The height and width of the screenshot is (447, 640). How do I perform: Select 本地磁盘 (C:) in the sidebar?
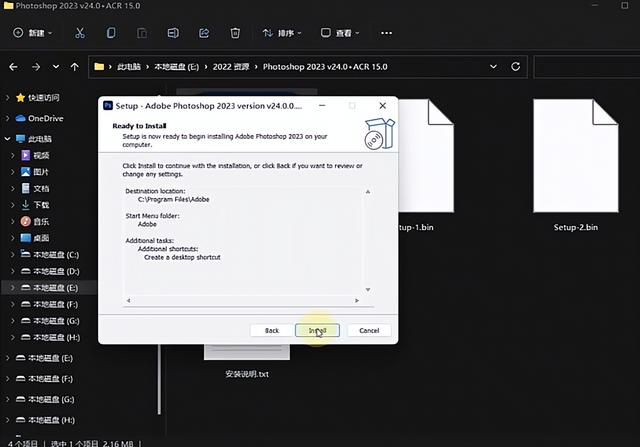[x=56, y=255]
